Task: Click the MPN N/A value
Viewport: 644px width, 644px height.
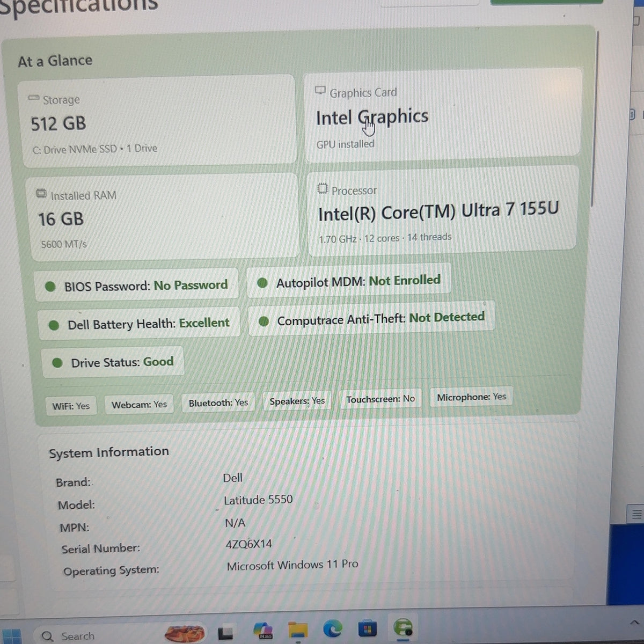Action: tap(235, 523)
